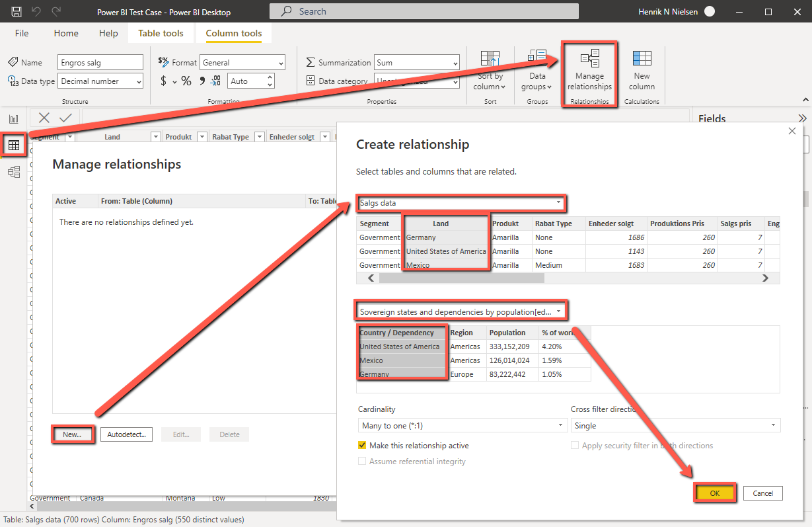Click the Europe region cell
Viewport: 812px width, 527px height.
tap(466, 374)
